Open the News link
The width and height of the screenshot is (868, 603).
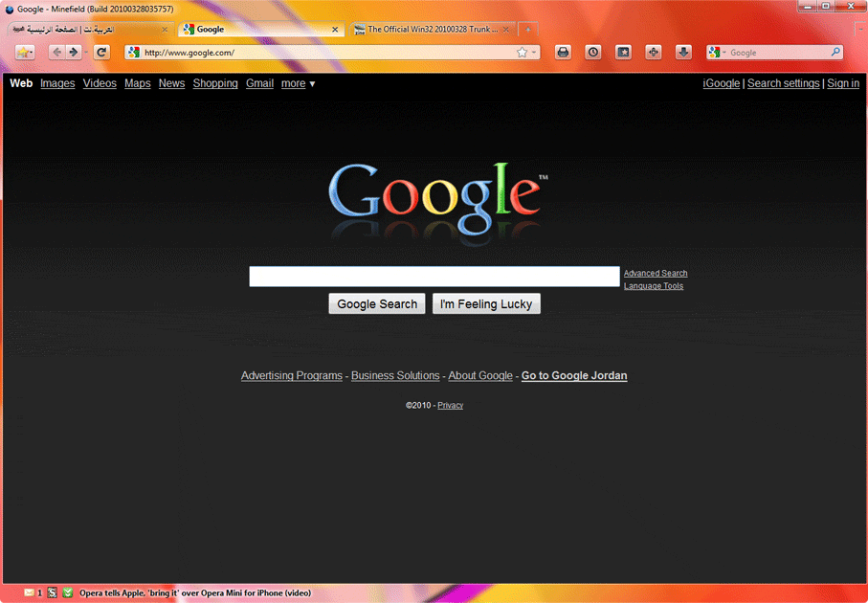pyautogui.click(x=171, y=83)
